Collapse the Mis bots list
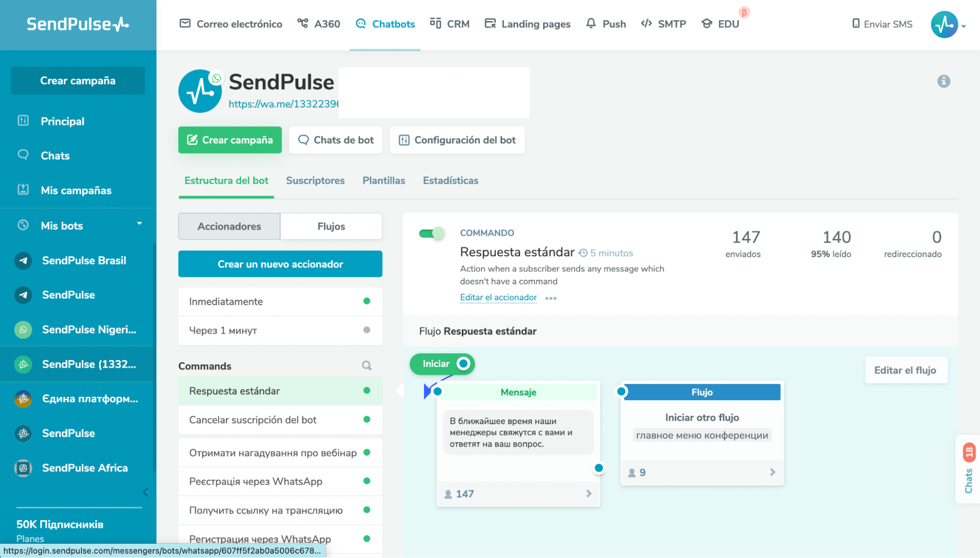This screenshot has height=558, width=980. (139, 224)
